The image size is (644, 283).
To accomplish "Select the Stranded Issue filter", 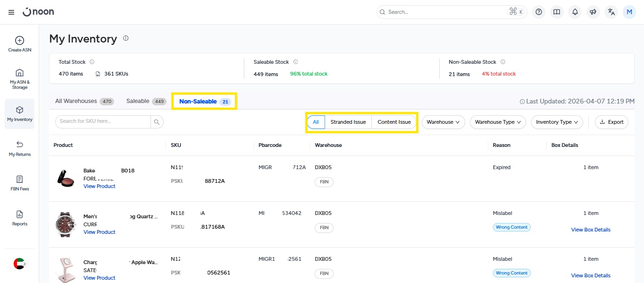I will point(348,122).
